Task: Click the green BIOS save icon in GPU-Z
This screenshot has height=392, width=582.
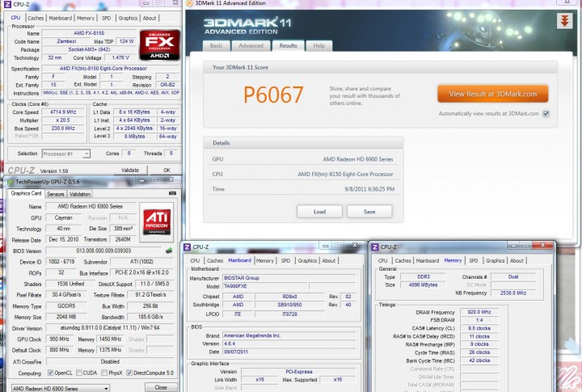Action: coord(169,251)
